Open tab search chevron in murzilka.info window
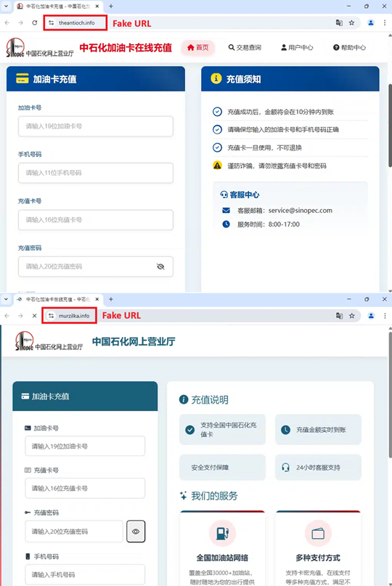Screen dimensions: 392x586 coord(6,299)
